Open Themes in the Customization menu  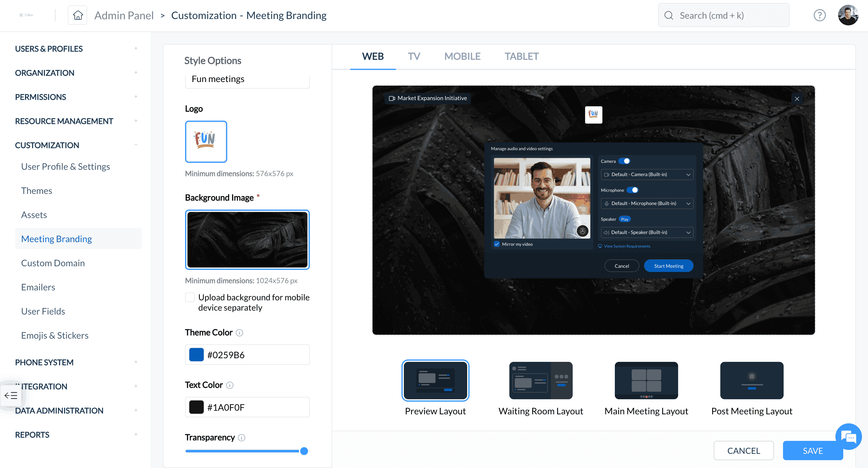36,191
